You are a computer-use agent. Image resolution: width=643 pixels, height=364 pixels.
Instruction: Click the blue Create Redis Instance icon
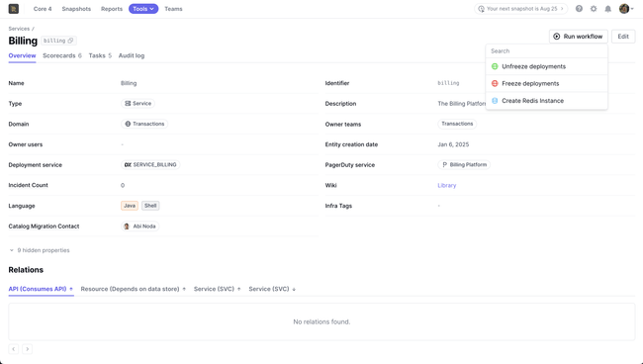point(495,101)
